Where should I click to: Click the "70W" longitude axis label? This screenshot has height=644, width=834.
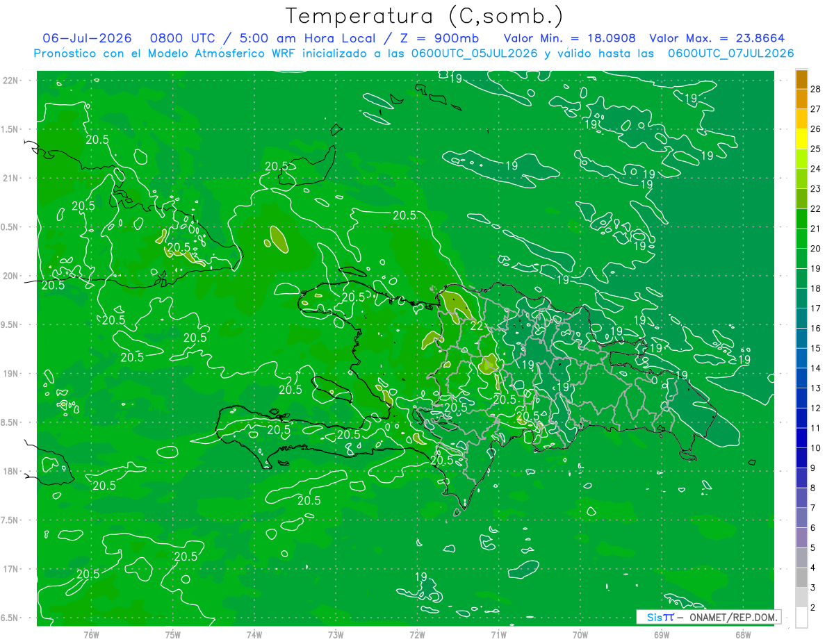(580, 634)
